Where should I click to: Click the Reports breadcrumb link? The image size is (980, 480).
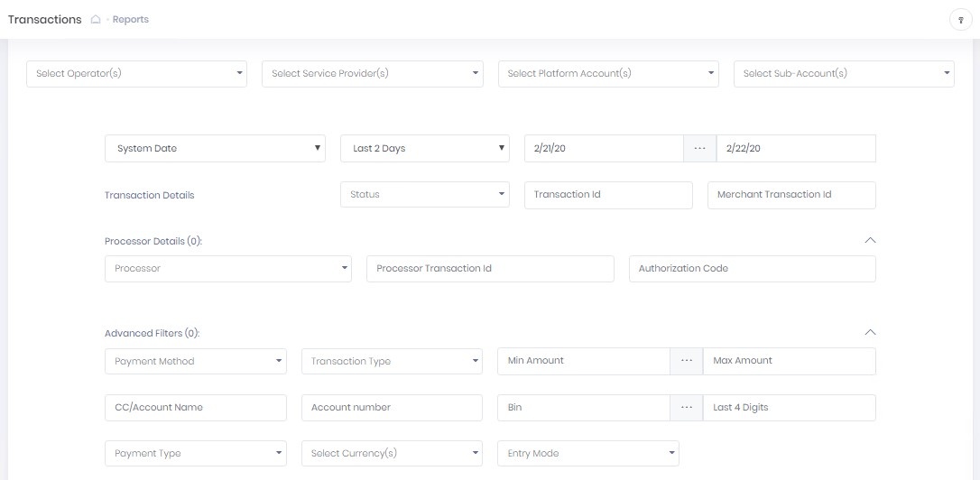click(x=131, y=20)
